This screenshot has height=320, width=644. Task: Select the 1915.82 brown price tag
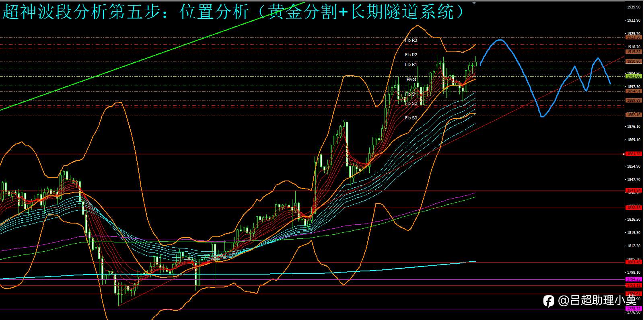[634, 52]
